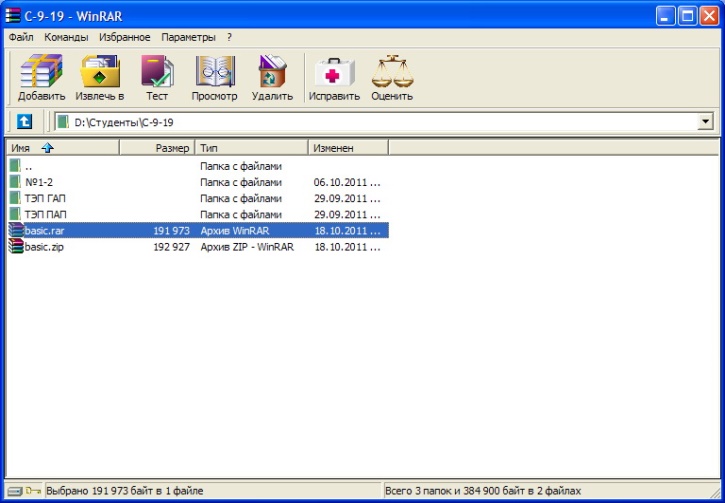
Task: Click the ТЭП ПАП folder icon
Action: tap(15, 214)
